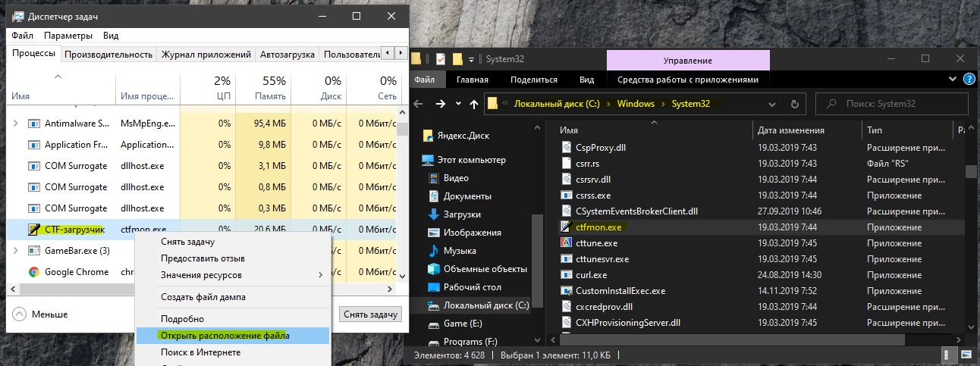Open the Quick Access Toolbar customize dropdown
980x366 pixels.
click(x=471, y=59)
